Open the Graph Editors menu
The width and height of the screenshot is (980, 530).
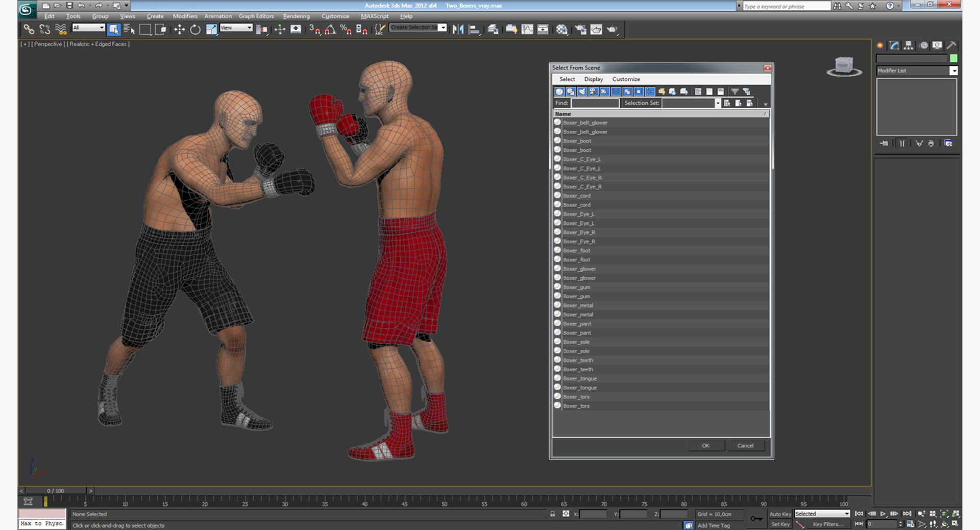click(x=256, y=16)
